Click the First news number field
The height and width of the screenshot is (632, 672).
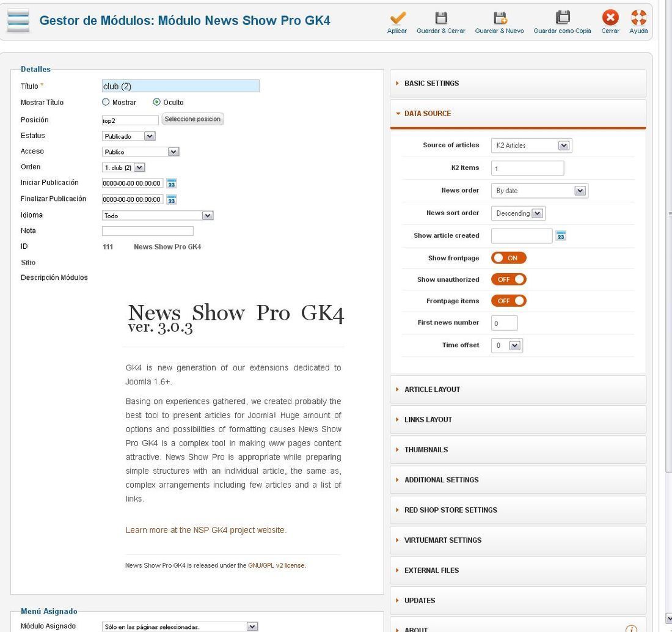[505, 323]
